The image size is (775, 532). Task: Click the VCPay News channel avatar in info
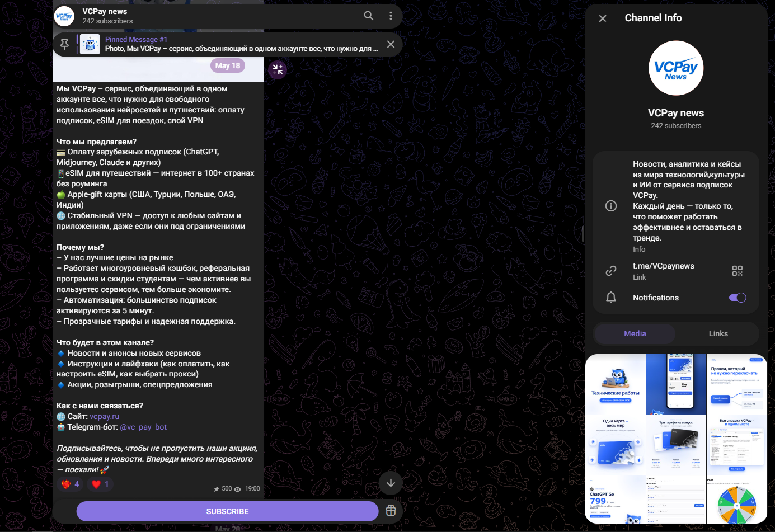[x=676, y=68]
